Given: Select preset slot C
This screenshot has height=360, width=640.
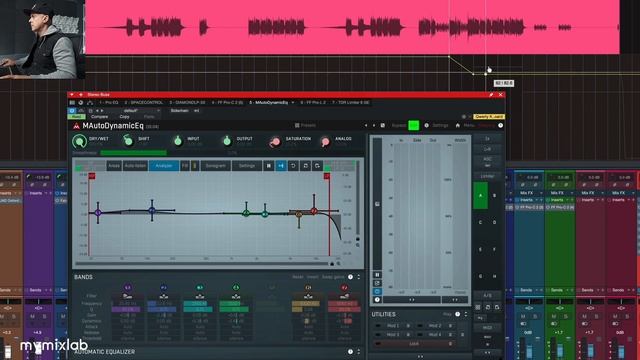Looking at the screenshot, I should click(x=480, y=222).
